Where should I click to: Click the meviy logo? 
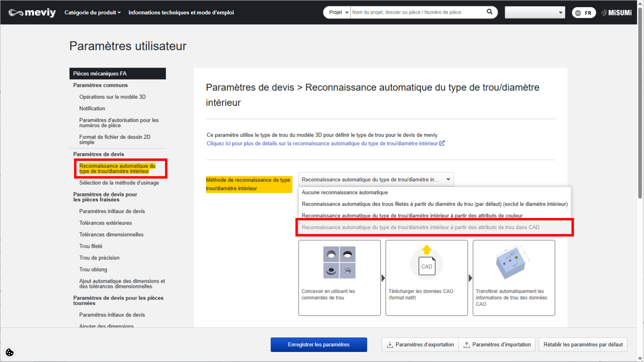pyautogui.click(x=32, y=12)
